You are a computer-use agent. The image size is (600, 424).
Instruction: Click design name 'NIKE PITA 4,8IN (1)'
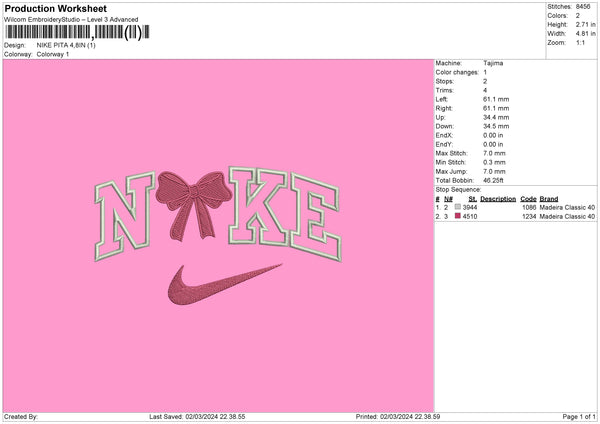[66, 45]
